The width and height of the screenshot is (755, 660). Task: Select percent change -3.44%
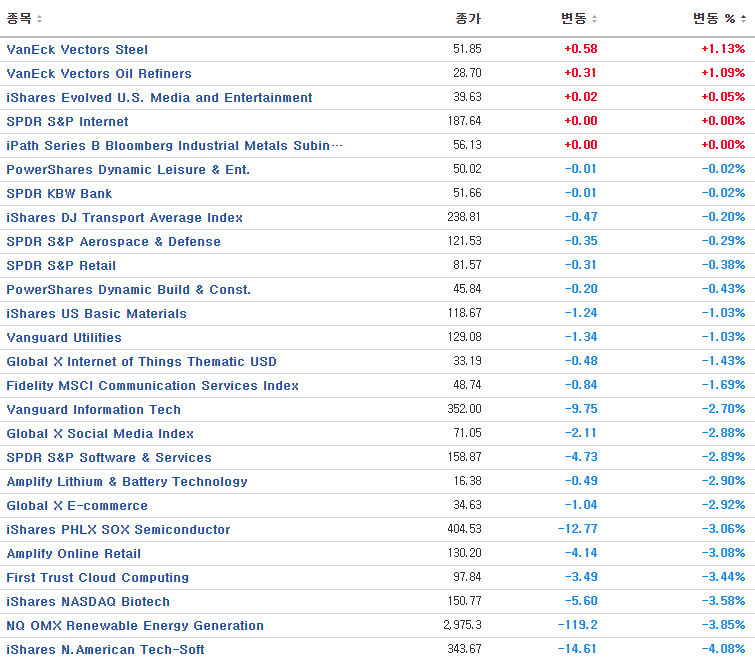click(x=723, y=578)
